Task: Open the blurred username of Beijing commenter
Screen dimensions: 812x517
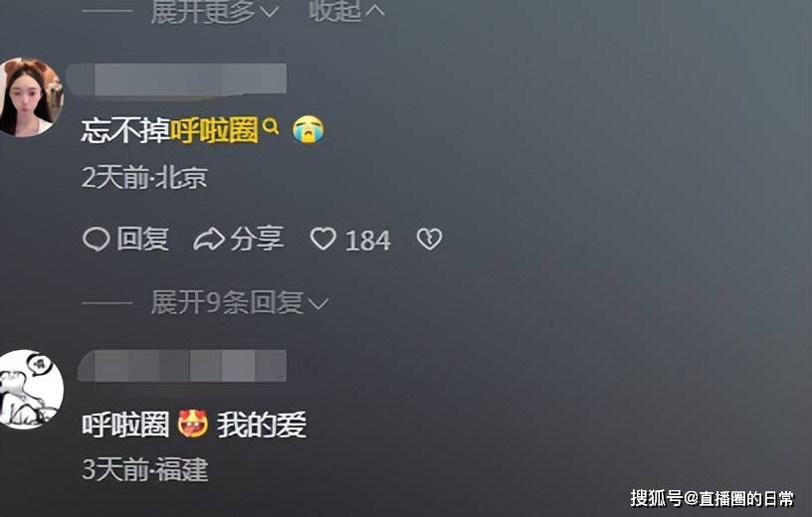Action: point(176,80)
